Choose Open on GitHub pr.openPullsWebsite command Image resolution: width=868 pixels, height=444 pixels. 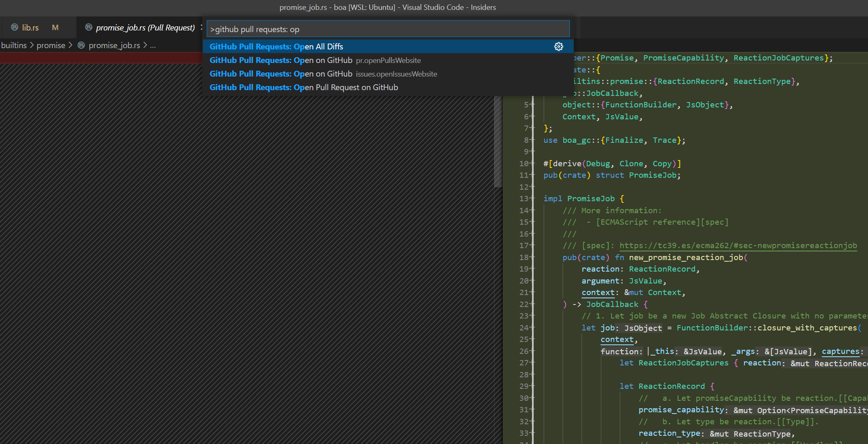(388, 60)
